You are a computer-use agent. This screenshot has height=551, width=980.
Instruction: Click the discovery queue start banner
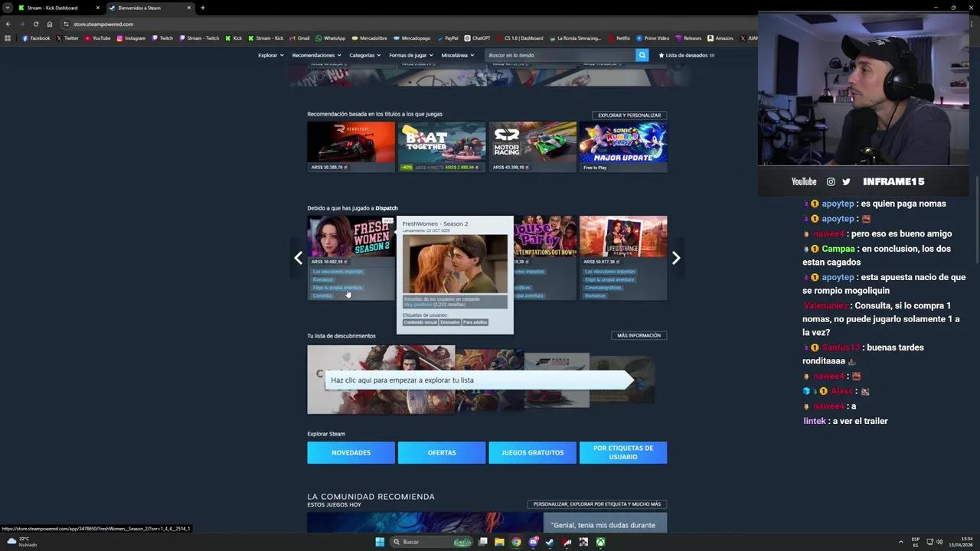point(479,380)
